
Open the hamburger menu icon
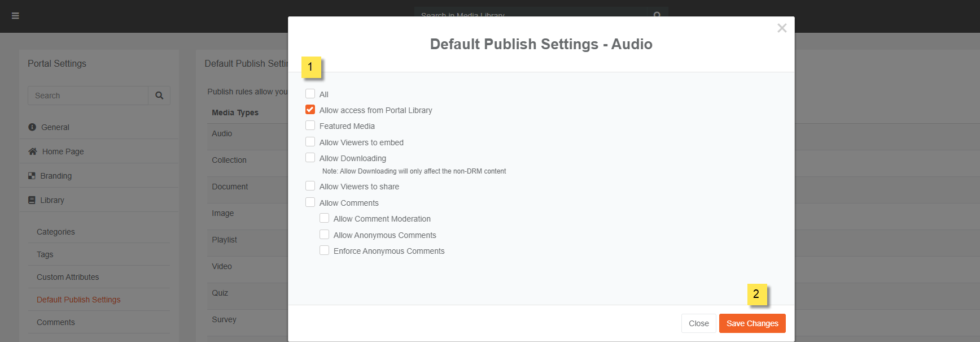[x=15, y=16]
